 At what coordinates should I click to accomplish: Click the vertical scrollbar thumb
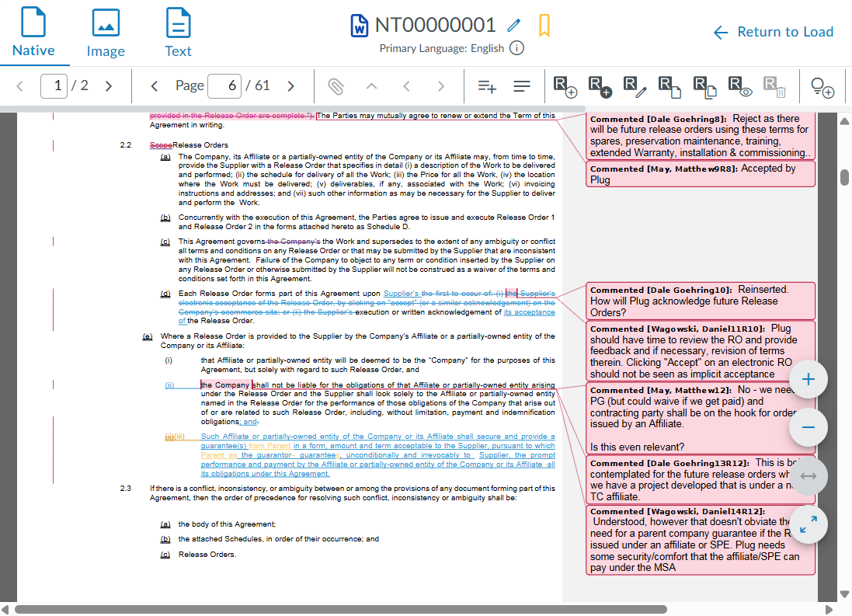tap(844, 178)
